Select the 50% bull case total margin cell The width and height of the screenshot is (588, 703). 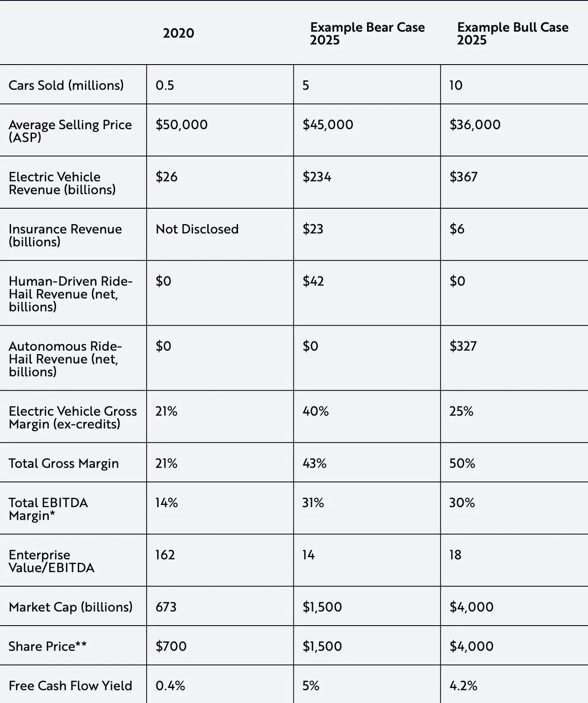(462, 463)
